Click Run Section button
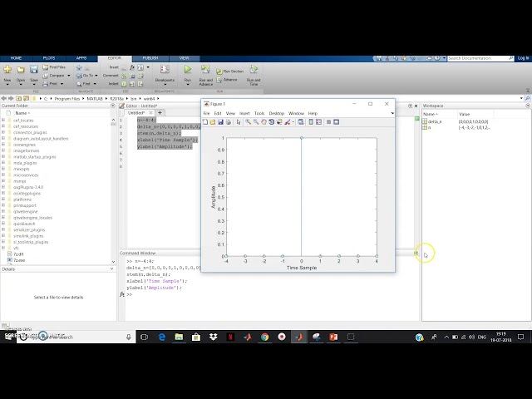Screen dimensions: 532x399 (x=230, y=71)
